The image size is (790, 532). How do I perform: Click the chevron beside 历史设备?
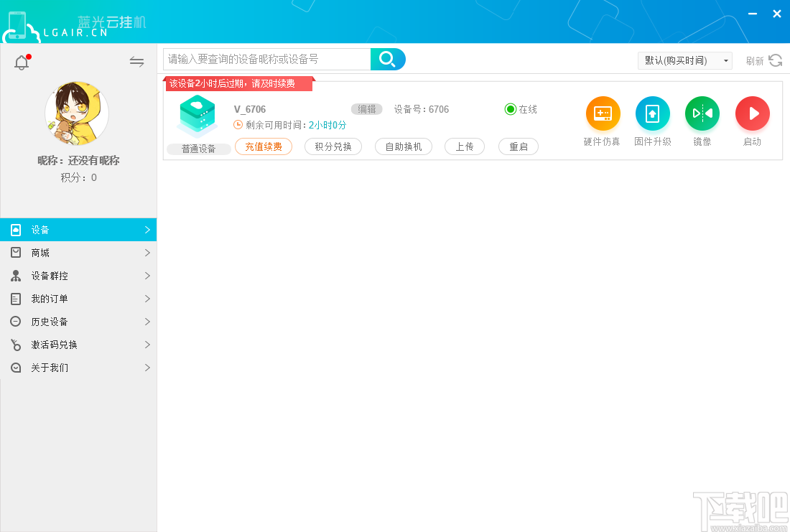coord(147,322)
